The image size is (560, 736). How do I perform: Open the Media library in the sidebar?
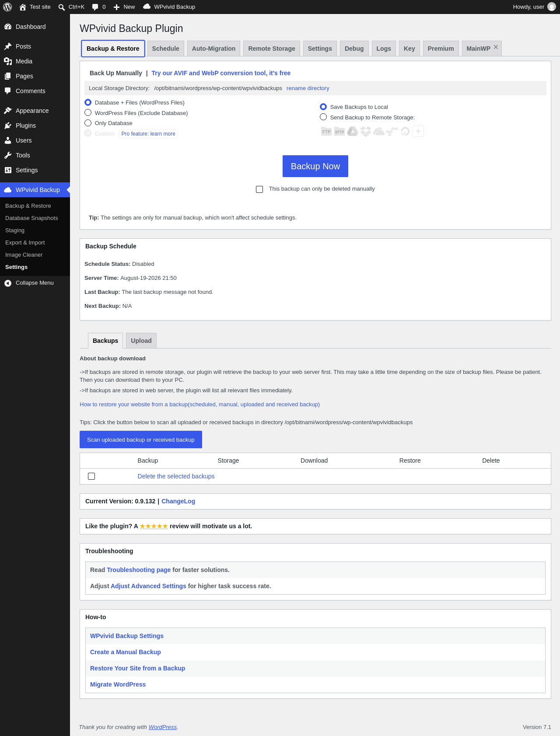click(35, 61)
